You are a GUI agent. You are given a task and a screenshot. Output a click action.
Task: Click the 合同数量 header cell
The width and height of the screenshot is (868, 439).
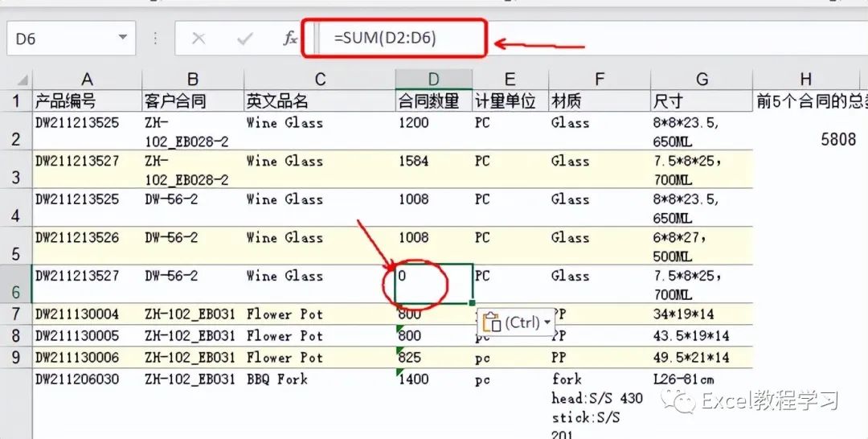click(x=433, y=101)
